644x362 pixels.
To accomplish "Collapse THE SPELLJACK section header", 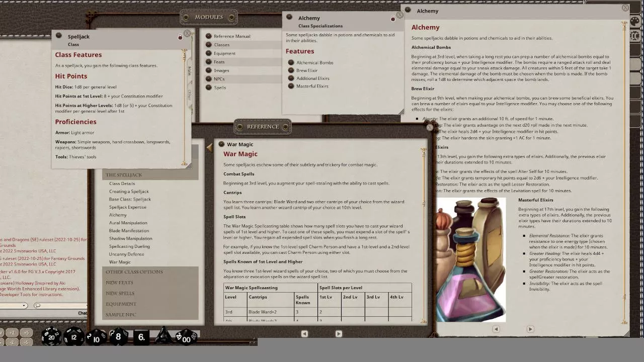I will (x=150, y=175).
